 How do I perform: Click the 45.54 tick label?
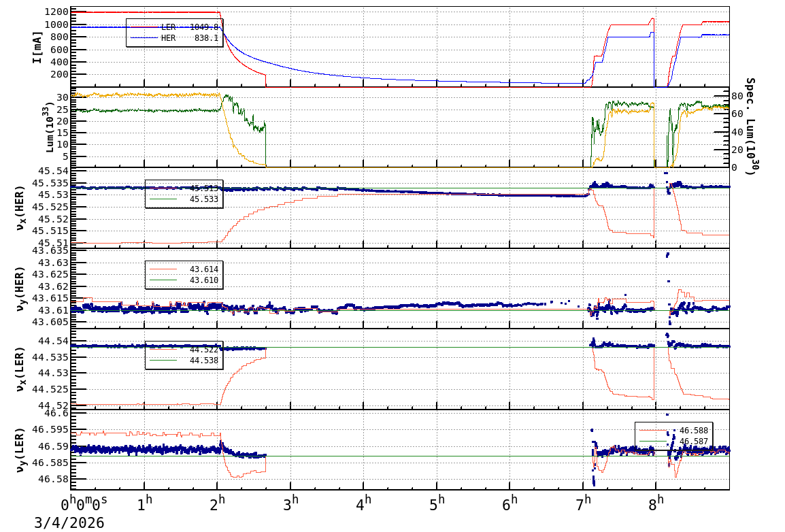point(53,171)
